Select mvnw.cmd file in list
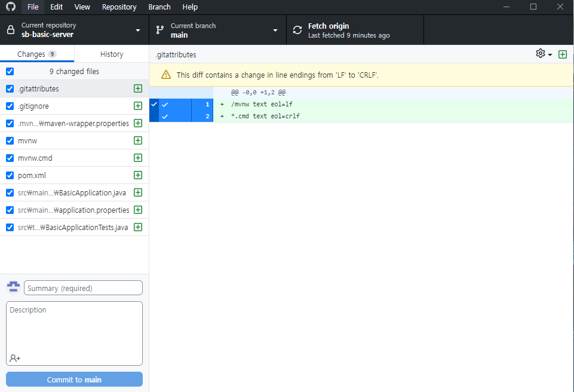Screen dimensions: 574x392 74,158
